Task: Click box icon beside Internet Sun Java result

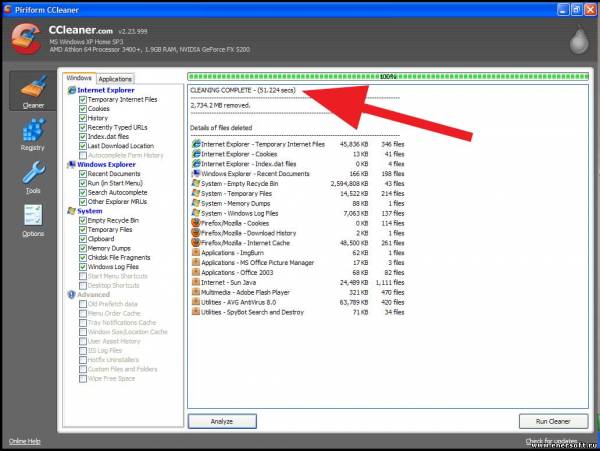Action: tap(196, 282)
